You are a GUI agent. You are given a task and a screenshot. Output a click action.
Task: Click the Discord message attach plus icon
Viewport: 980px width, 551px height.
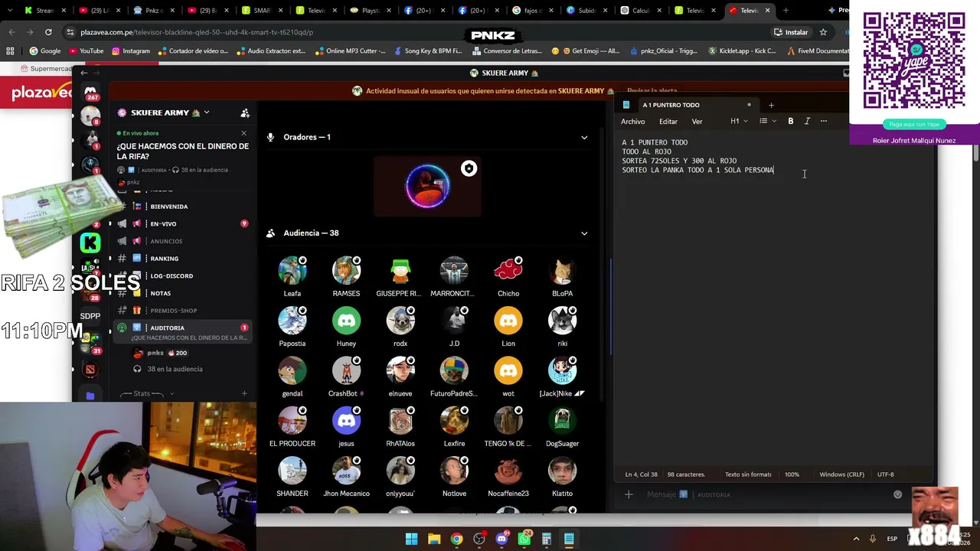coord(629,494)
